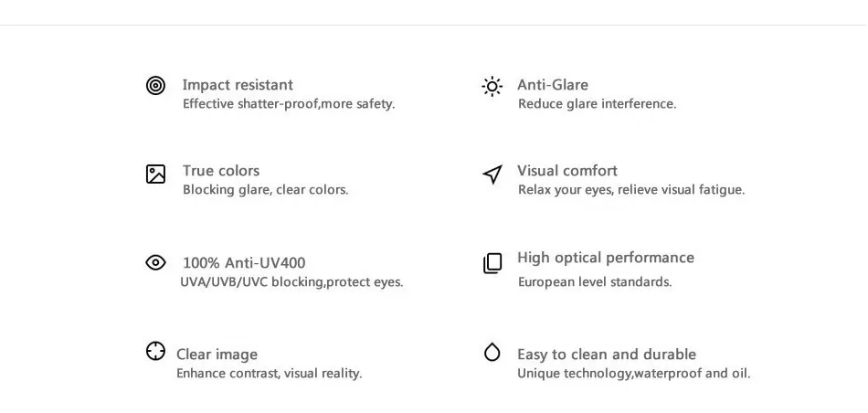Click the UVA/UVB/UVC blocking description text
The image size is (868, 413).
(291, 281)
